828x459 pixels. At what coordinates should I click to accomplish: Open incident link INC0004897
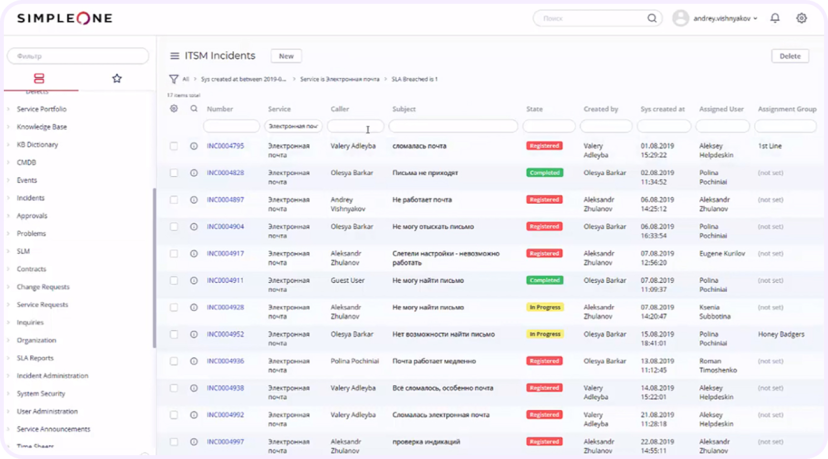pos(225,200)
